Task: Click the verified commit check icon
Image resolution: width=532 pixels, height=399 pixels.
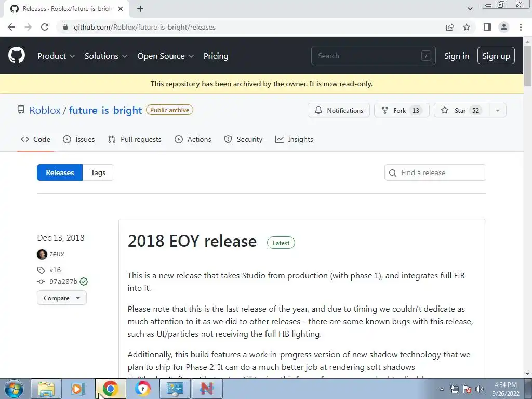Action: coord(84,281)
